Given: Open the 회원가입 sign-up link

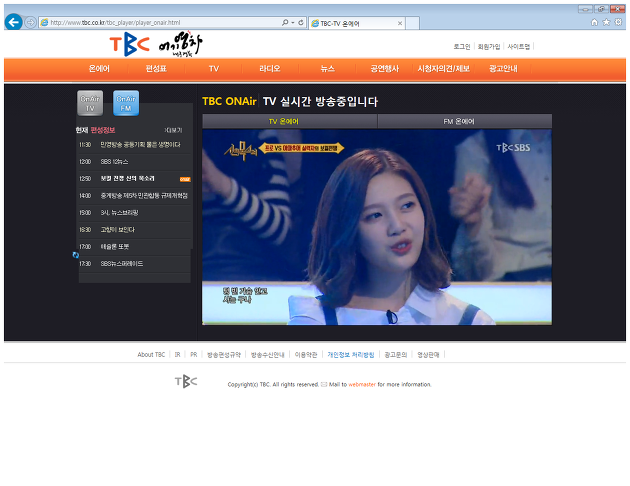Looking at the screenshot, I should (489, 47).
